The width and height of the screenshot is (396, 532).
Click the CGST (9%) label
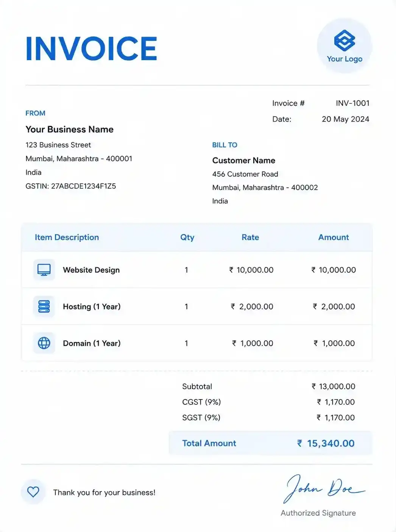pos(201,402)
